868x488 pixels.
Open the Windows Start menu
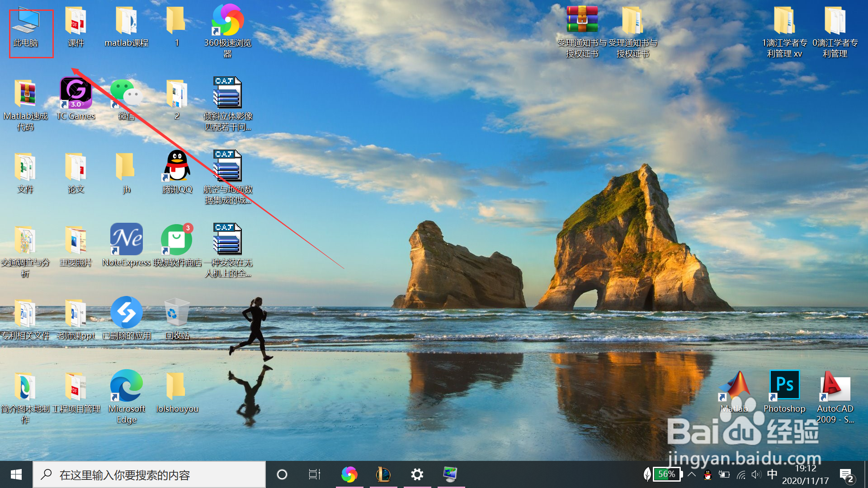[16, 474]
